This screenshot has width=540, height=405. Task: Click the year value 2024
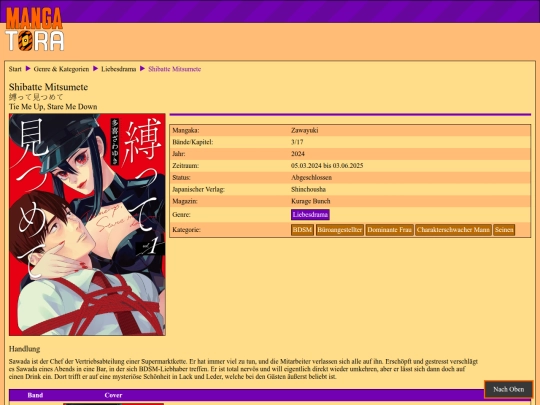point(298,154)
